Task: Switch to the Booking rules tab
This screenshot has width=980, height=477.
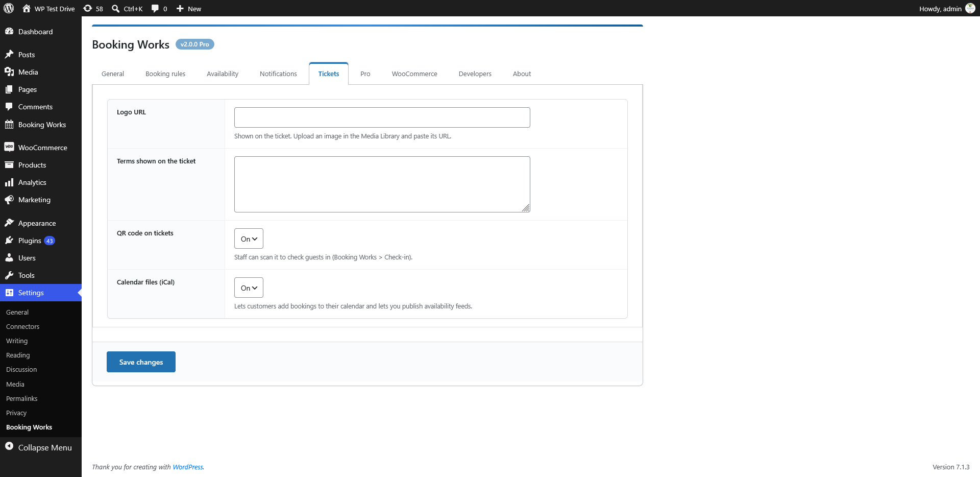Action: pyautogui.click(x=165, y=74)
